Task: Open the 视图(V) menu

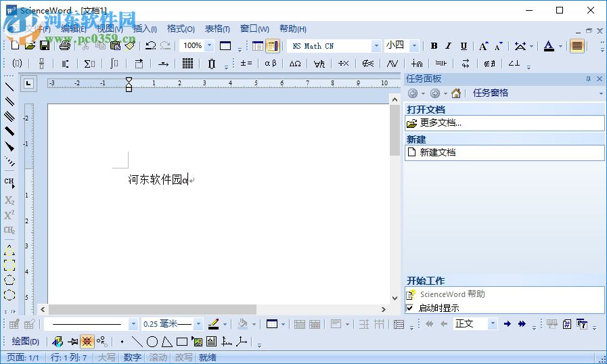Action: 110,28
